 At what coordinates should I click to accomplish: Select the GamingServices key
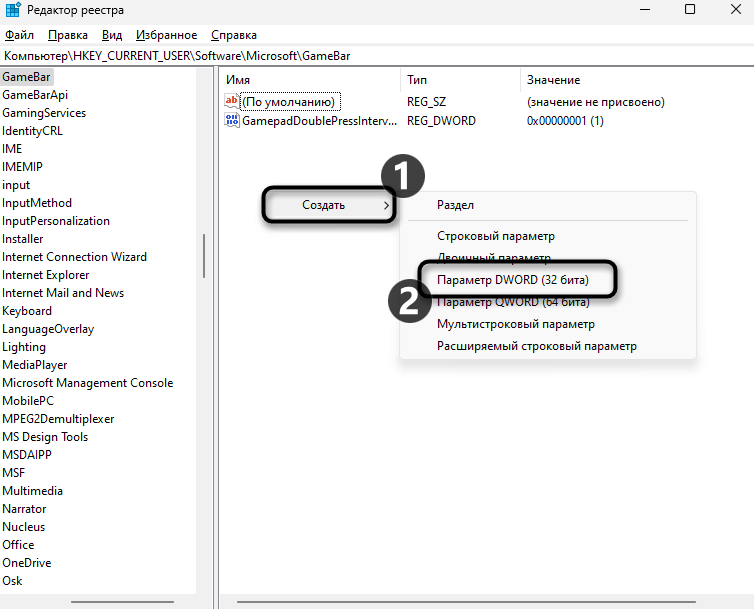[44, 113]
